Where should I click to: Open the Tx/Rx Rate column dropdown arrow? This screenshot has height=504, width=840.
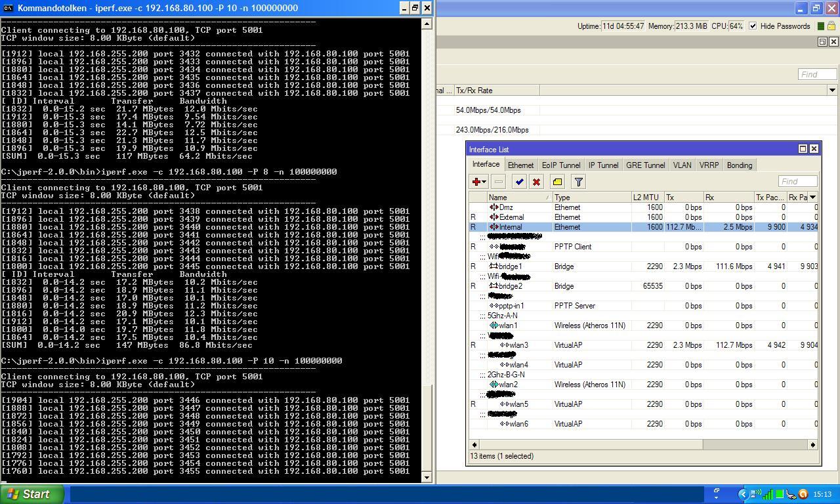[832, 90]
